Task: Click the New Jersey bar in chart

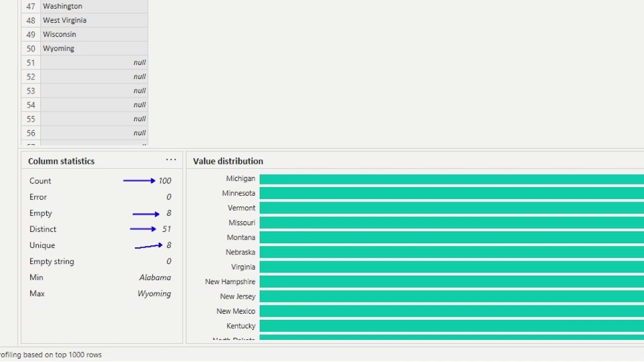Action: [x=452, y=296]
